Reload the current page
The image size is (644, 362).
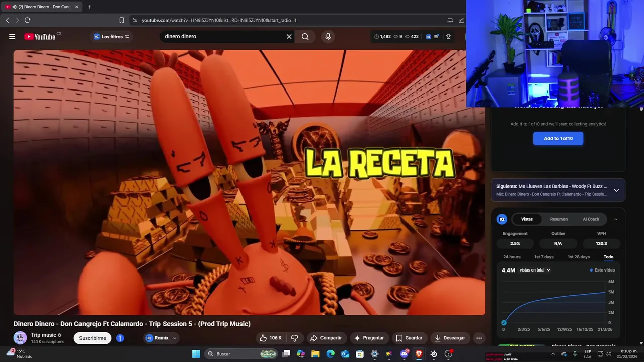[x=27, y=20]
